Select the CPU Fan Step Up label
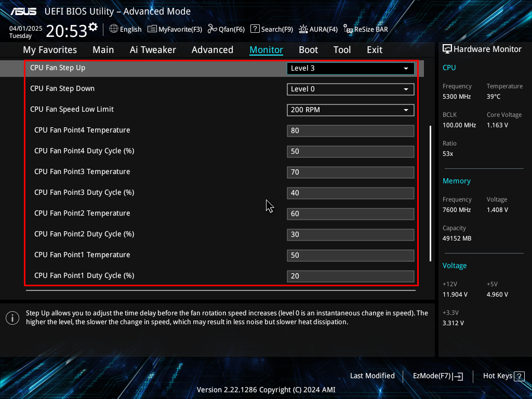Viewport: 532px width, 399px height. point(58,68)
